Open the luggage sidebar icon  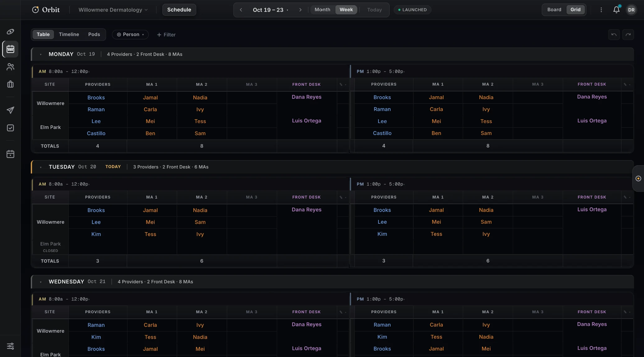[10, 84]
